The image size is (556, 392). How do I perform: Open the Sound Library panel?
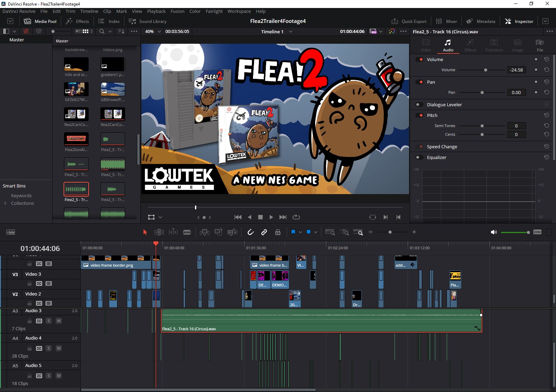tap(148, 21)
